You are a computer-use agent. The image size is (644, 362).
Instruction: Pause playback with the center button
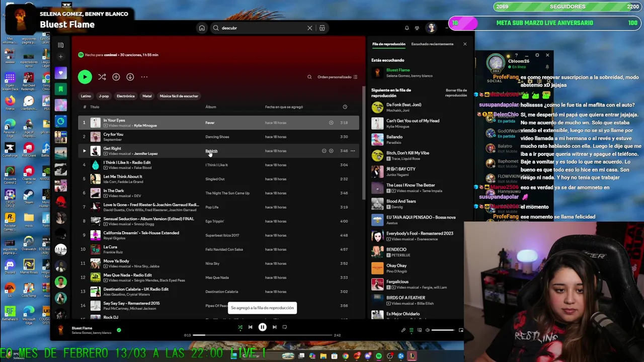(x=262, y=327)
